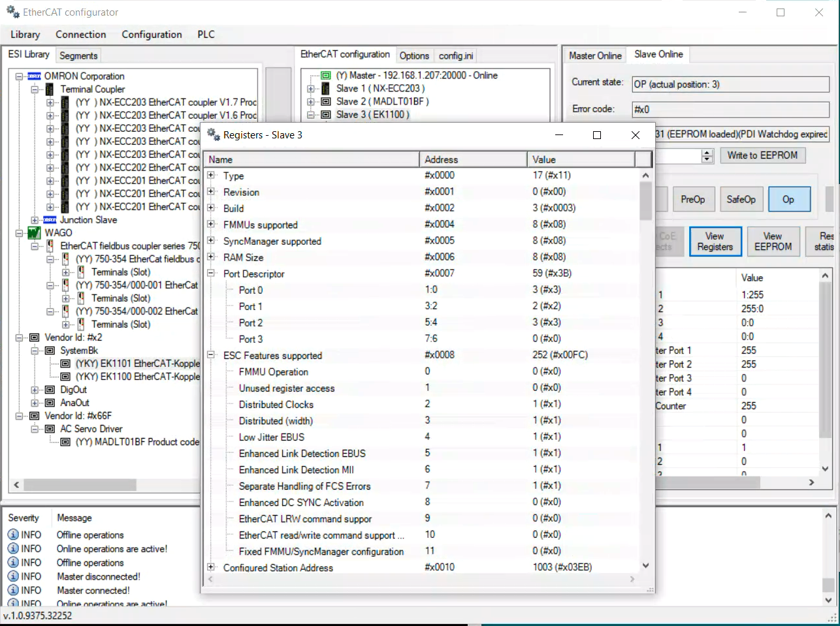Click the Junction Slave icon
This screenshot has height=626, width=840.
pos(50,220)
